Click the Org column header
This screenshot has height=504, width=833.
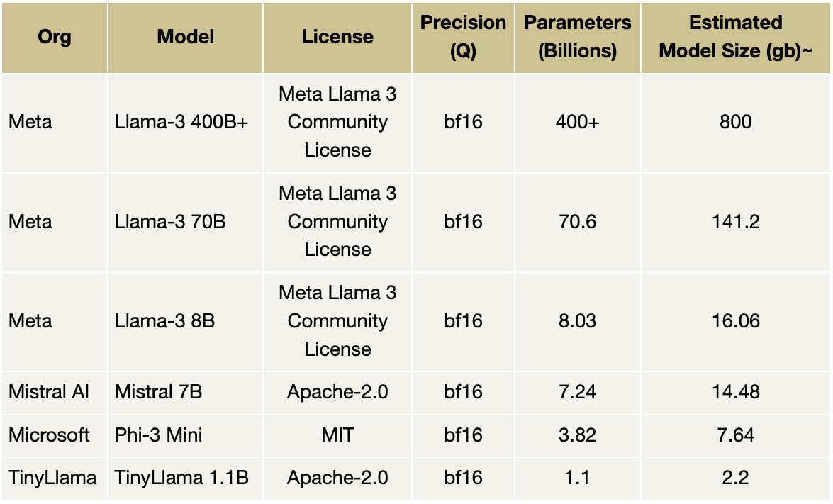tap(55, 37)
